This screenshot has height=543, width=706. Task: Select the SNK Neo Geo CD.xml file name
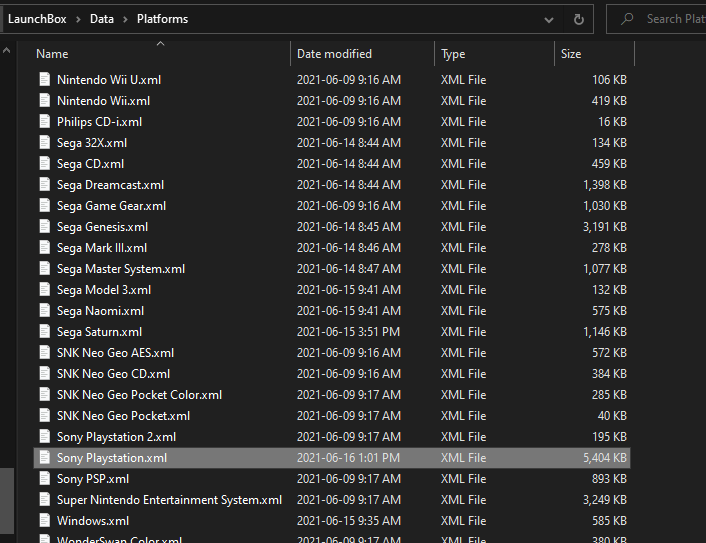113,374
